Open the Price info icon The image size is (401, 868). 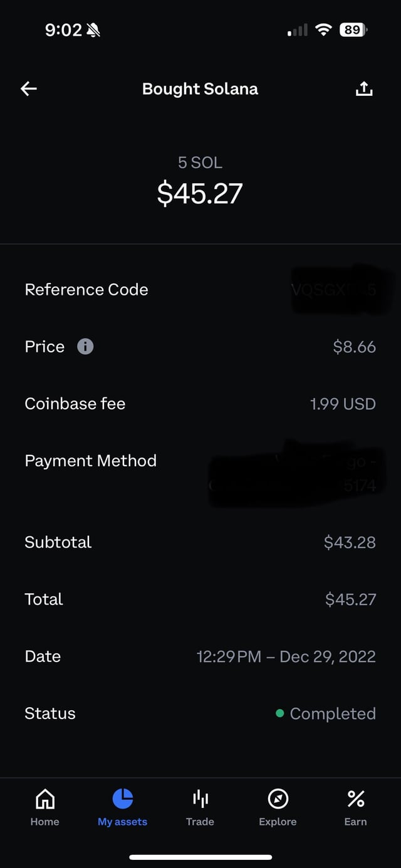(85, 347)
